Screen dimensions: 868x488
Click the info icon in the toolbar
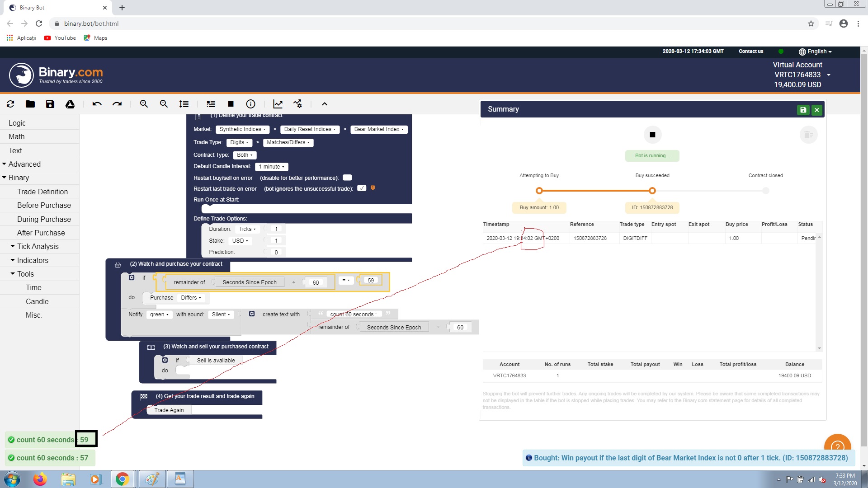tap(250, 104)
